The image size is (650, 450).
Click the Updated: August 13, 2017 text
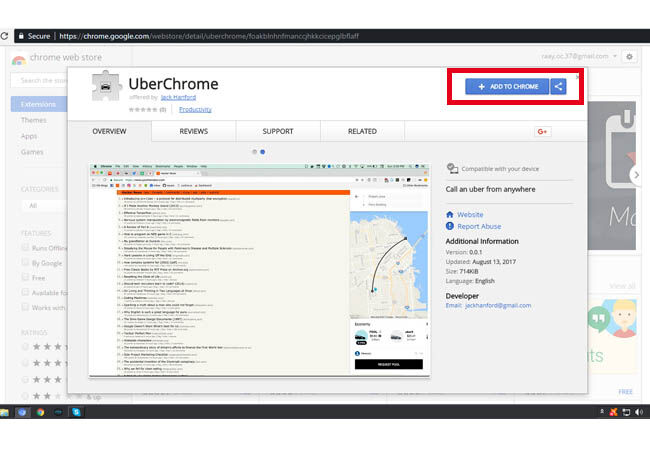(x=481, y=262)
